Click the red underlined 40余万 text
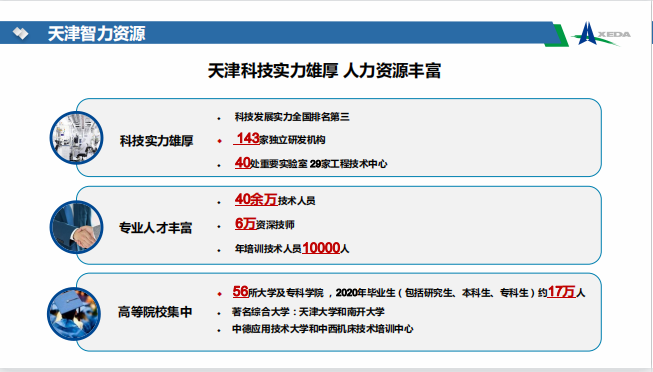Screen dimensions: 653x372 pyautogui.click(x=256, y=199)
